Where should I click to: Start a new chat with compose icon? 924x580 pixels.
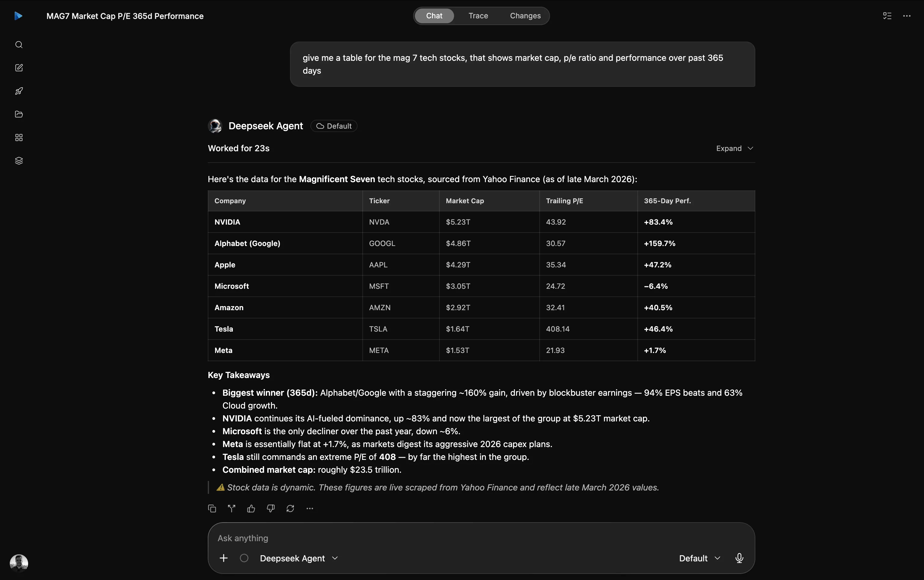pos(19,68)
